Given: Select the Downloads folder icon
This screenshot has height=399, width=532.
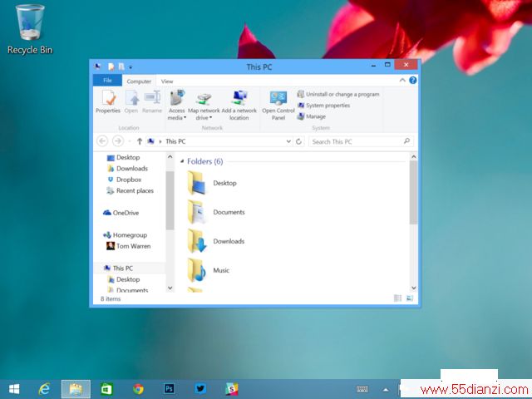Looking at the screenshot, I should coord(197,241).
